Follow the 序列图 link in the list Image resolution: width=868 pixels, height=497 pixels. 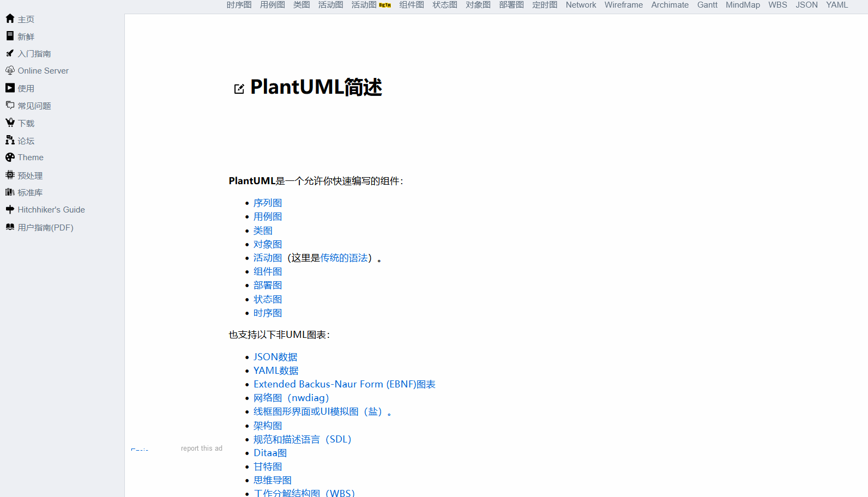tap(268, 203)
